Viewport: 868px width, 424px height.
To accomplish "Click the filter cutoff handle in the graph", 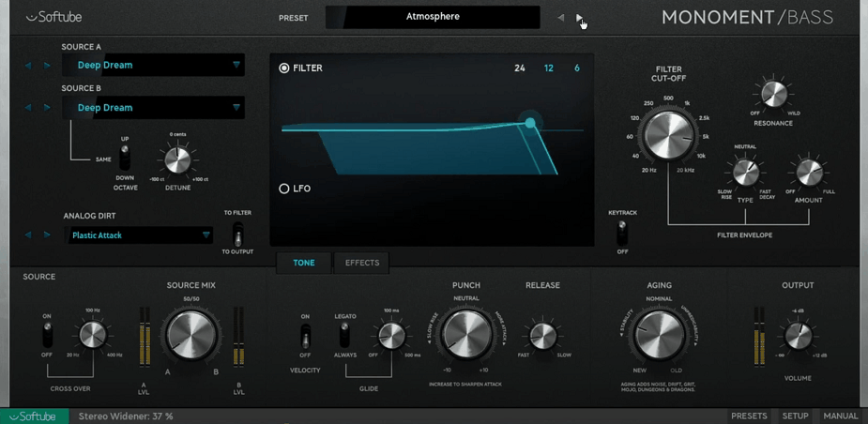I will coord(530,122).
